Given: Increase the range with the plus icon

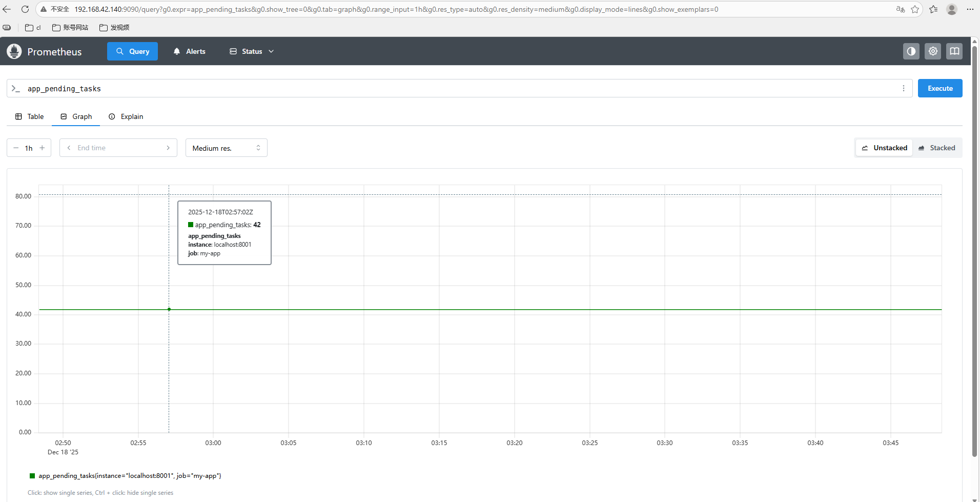Looking at the screenshot, I should point(42,148).
